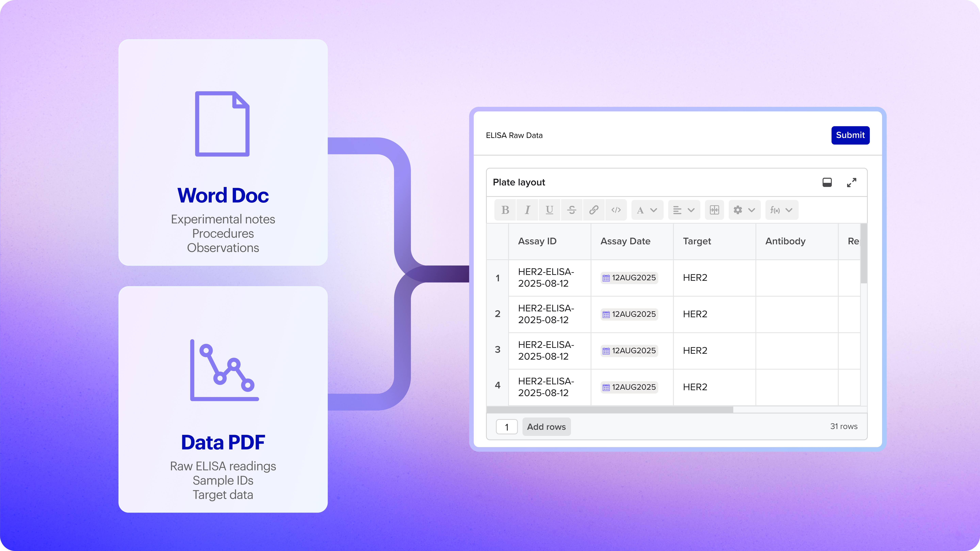
Task: Expand the formula f(x) dropdown
Action: [781, 210]
